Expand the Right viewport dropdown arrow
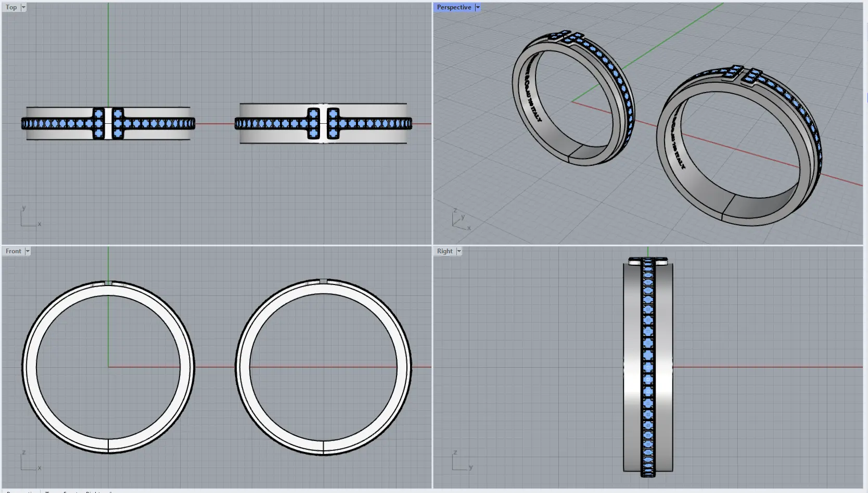The height and width of the screenshot is (493, 868). click(459, 251)
